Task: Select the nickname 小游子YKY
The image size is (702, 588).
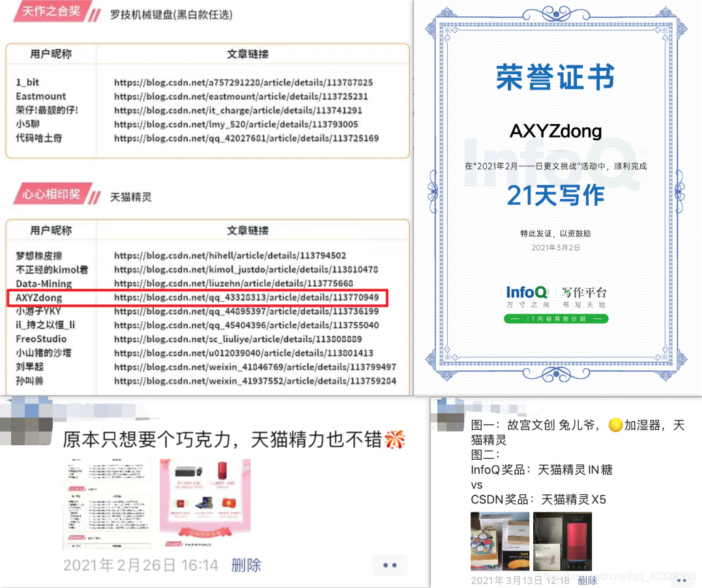Action: click(38, 311)
